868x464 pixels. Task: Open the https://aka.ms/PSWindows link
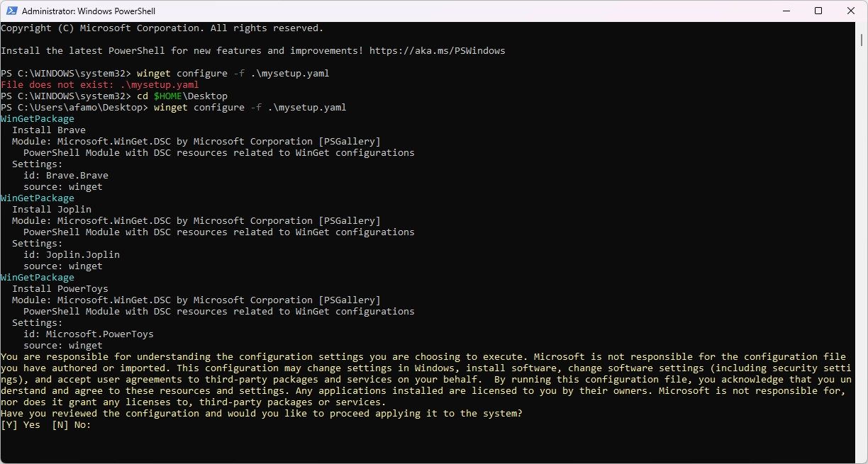[437, 51]
